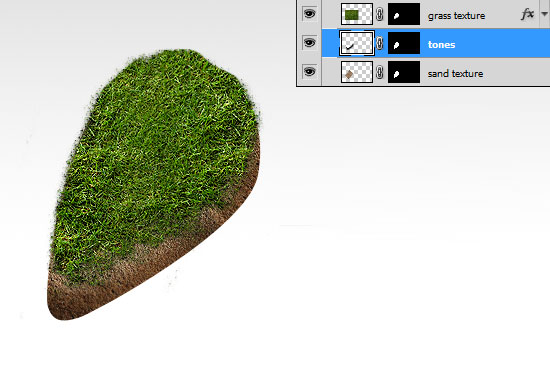Hide the grass texture layer
The height and width of the screenshot is (367, 550).
click(309, 14)
